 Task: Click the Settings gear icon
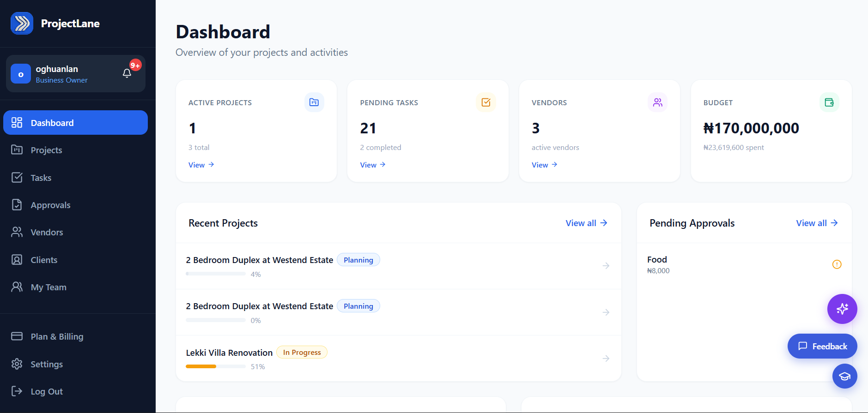click(x=17, y=364)
